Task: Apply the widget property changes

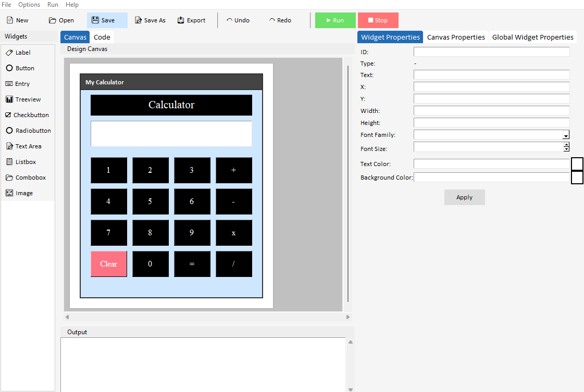Action: [x=464, y=197]
